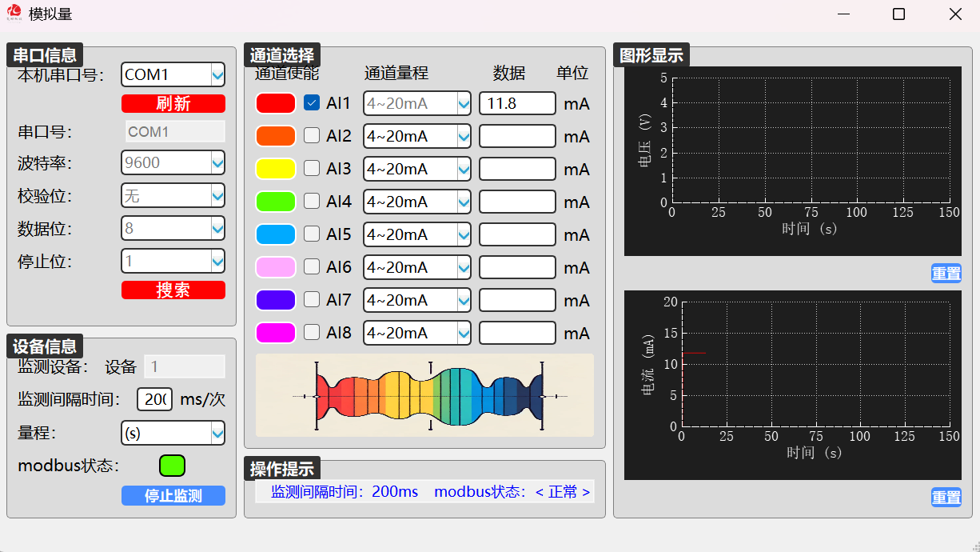This screenshot has width=980, height=552.
Task: Click the red AI1 color swatch
Action: click(276, 103)
